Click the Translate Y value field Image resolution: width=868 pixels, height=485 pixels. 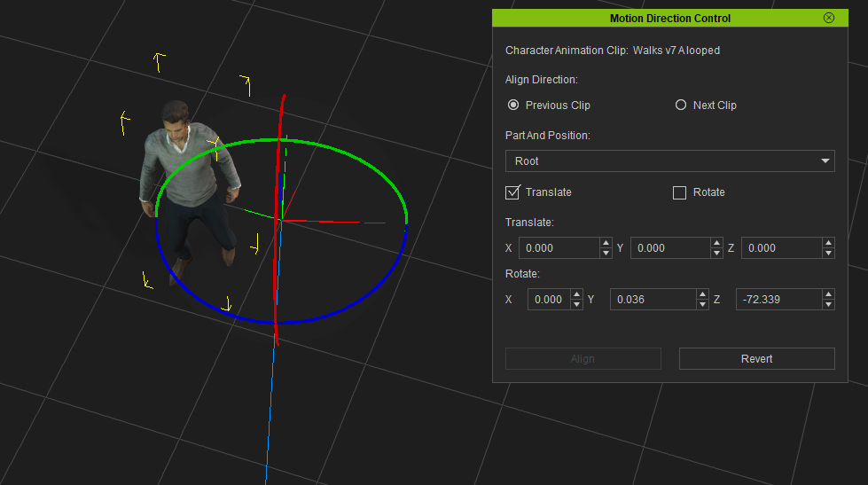pyautogui.click(x=670, y=248)
